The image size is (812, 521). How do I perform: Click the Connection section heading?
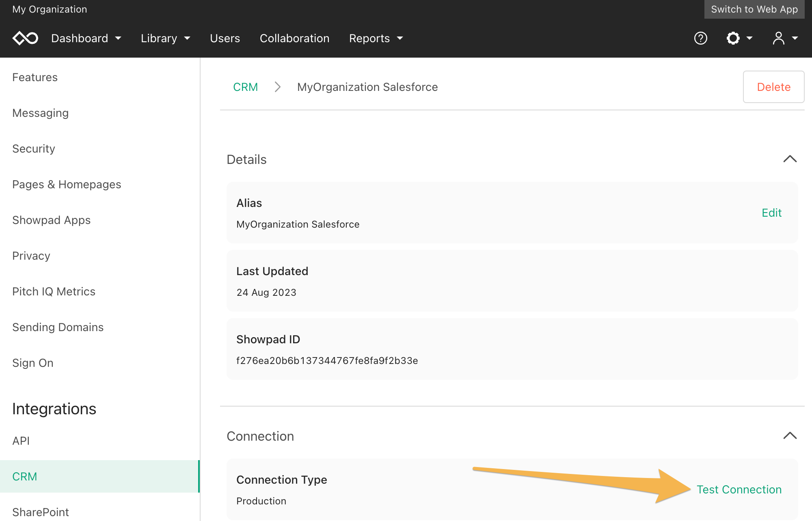pyautogui.click(x=260, y=436)
